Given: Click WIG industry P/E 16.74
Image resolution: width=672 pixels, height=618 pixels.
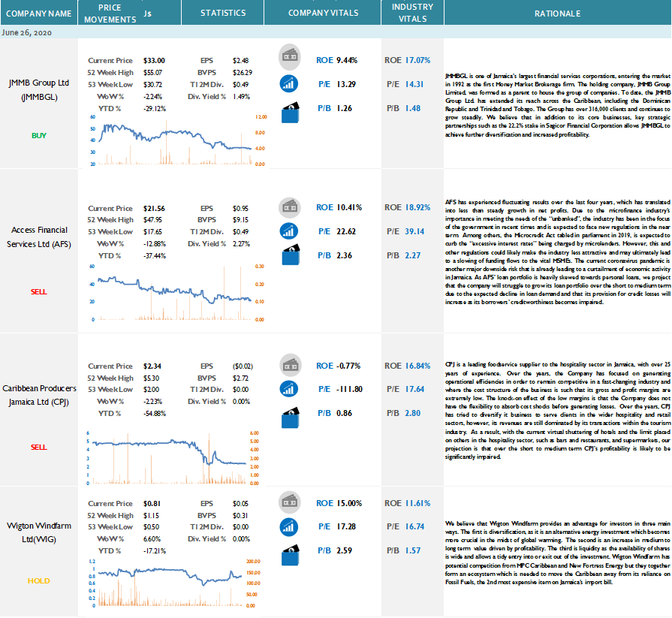Looking at the screenshot, I should 414,526.
